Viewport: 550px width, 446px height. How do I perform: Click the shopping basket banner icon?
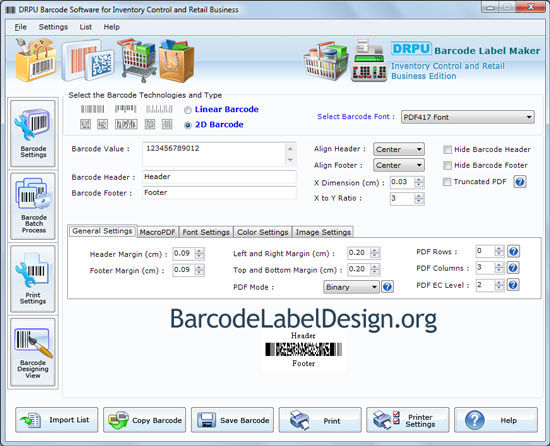(326, 61)
